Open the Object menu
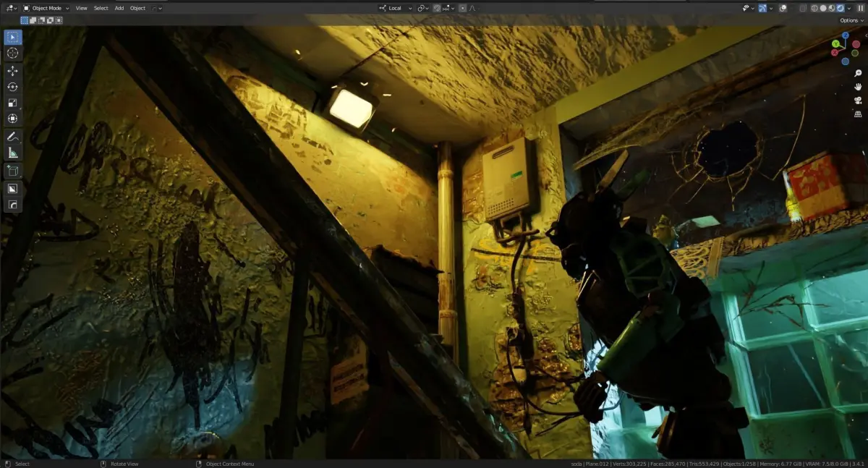Image resolution: width=868 pixels, height=468 pixels. (x=137, y=8)
